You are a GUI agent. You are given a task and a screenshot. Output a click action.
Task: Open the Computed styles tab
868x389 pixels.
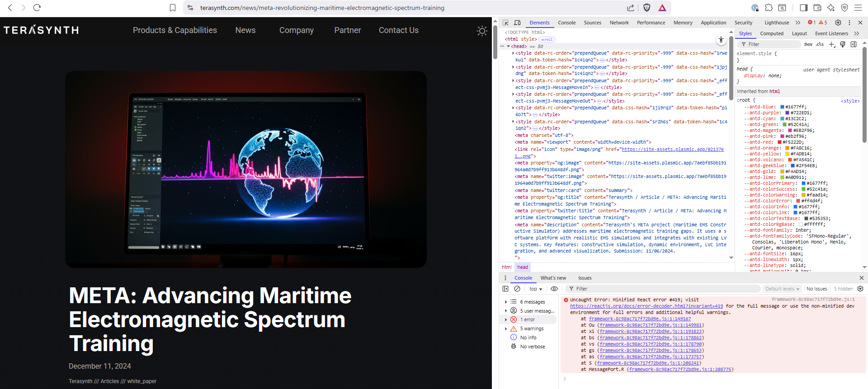[771, 33]
